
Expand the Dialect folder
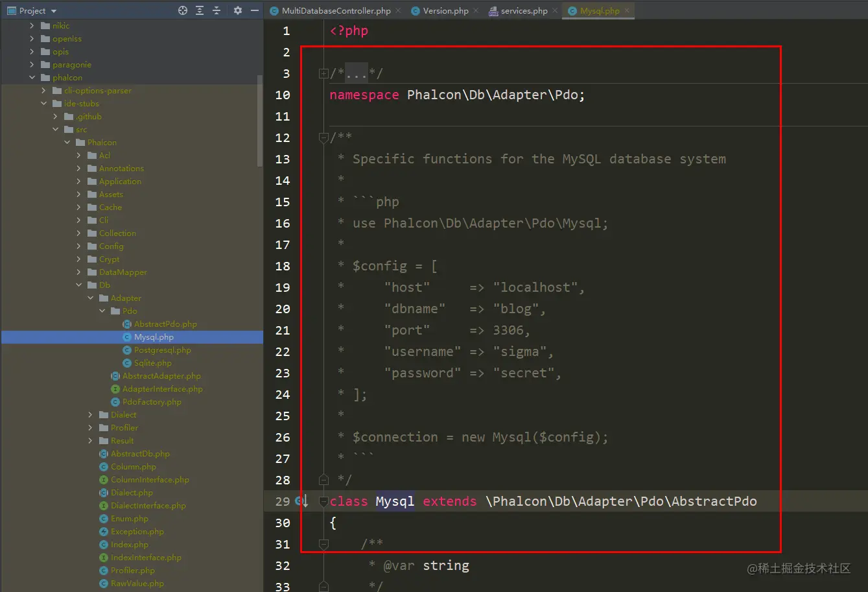[x=90, y=415]
